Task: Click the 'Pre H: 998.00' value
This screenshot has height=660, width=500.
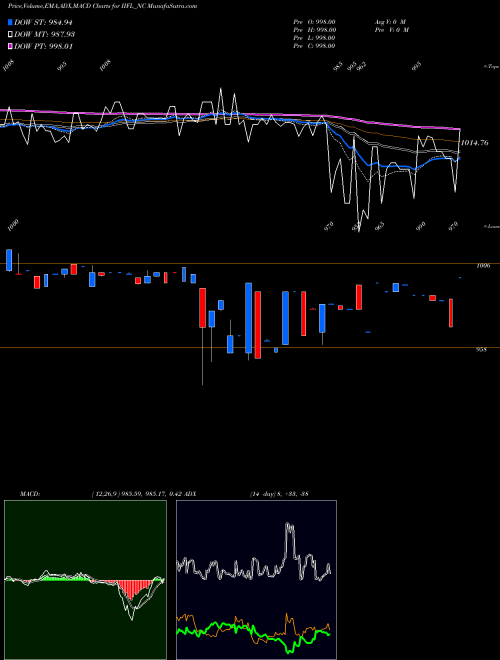Action: pyautogui.click(x=314, y=30)
